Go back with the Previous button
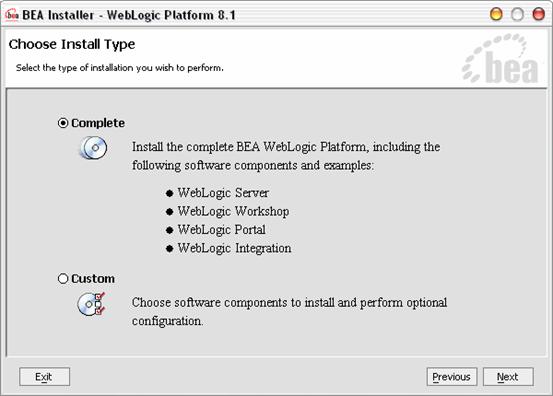The width and height of the screenshot is (553, 396). (x=451, y=377)
